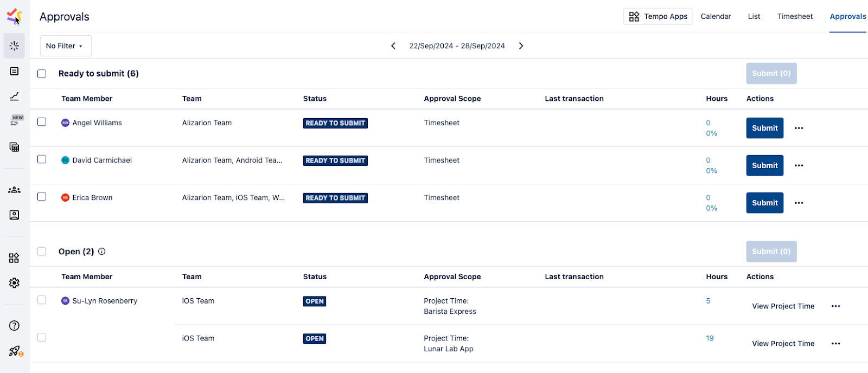Open the teams icon in sidebar

click(14, 190)
